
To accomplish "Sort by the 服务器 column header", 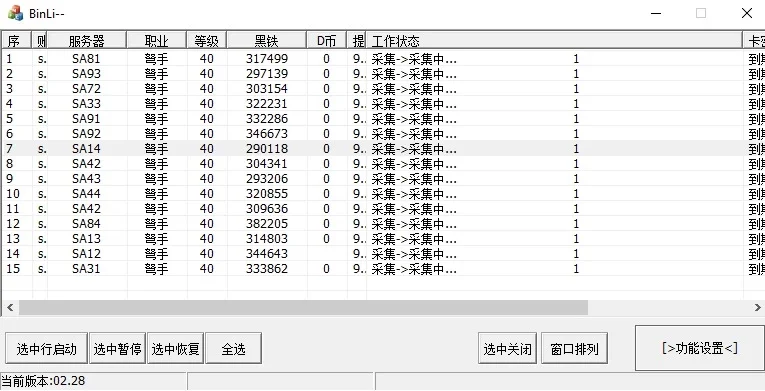I will click(x=87, y=41).
